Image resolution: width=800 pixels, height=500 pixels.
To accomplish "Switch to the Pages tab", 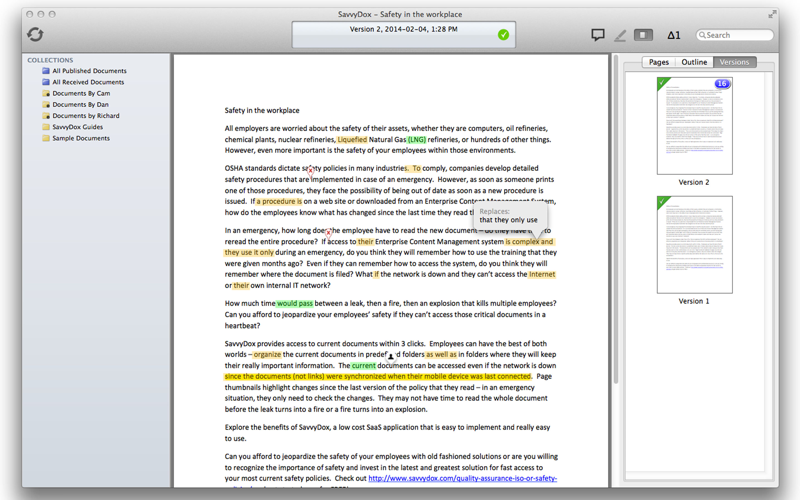I will [659, 62].
